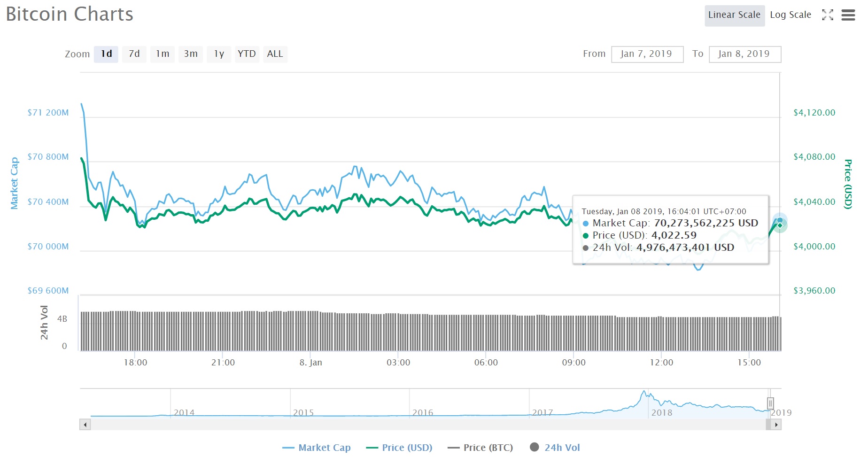Toggle the Price (USD) series in legend

point(399,448)
